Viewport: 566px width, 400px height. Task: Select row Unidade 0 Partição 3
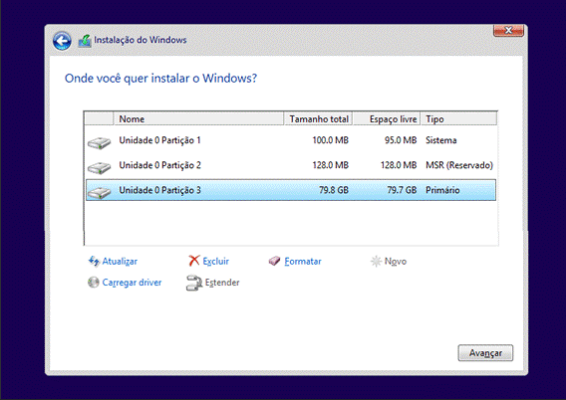point(291,190)
